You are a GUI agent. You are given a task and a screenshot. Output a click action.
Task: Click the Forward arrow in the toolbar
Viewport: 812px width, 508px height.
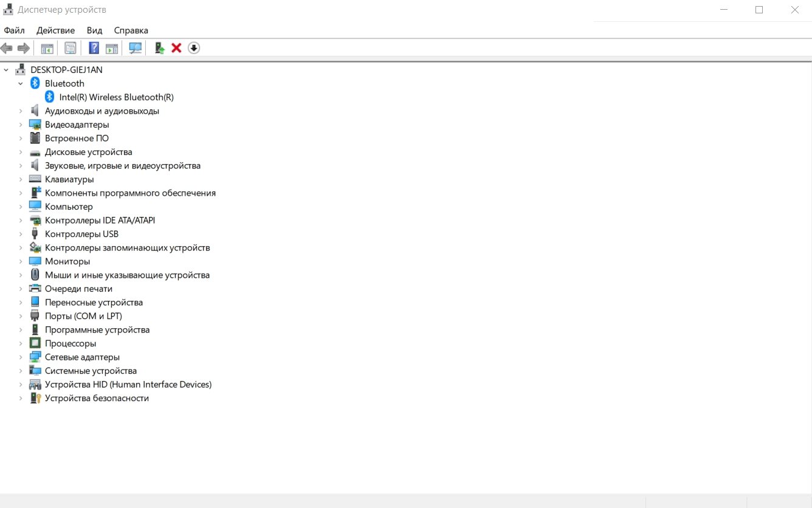point(24,48)
